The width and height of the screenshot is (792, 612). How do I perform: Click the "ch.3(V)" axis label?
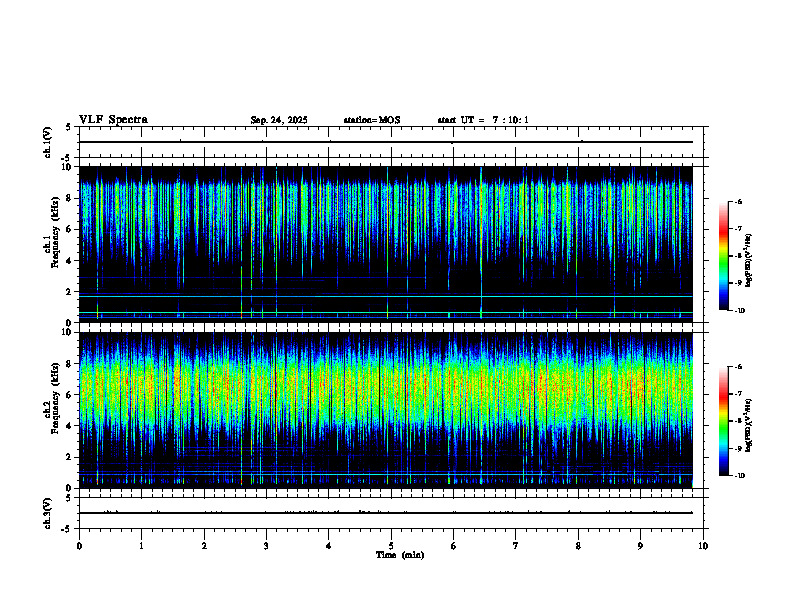tap(48, 513)
